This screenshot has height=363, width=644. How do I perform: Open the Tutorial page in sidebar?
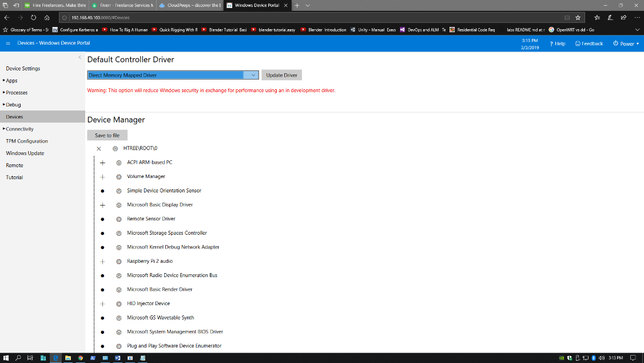point(14,177)
